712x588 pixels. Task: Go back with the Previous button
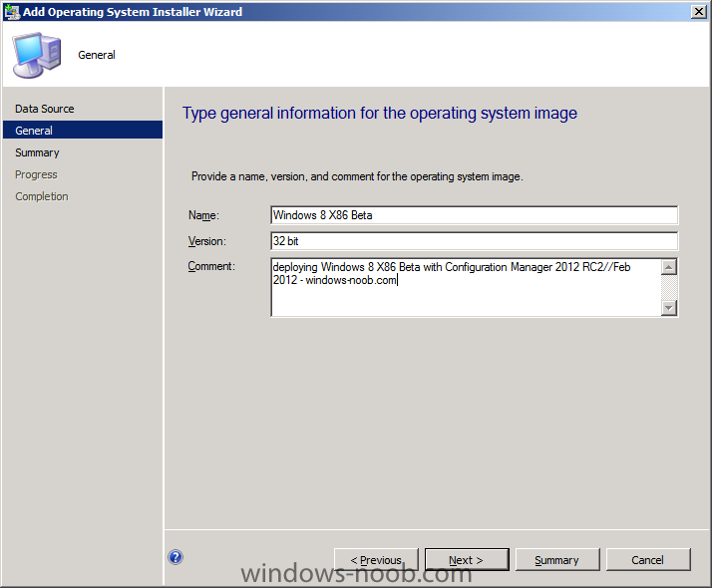click(x=376, y=560)
